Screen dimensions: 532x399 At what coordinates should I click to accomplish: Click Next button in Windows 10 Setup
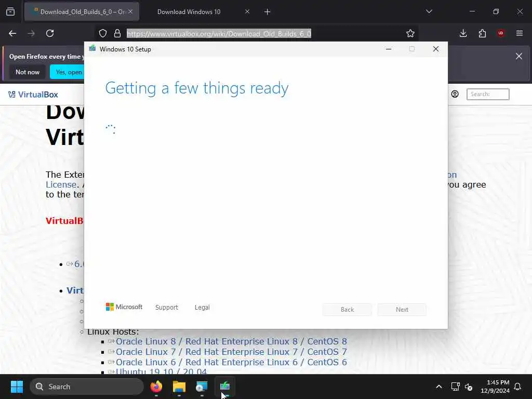(x=402, y=310)
